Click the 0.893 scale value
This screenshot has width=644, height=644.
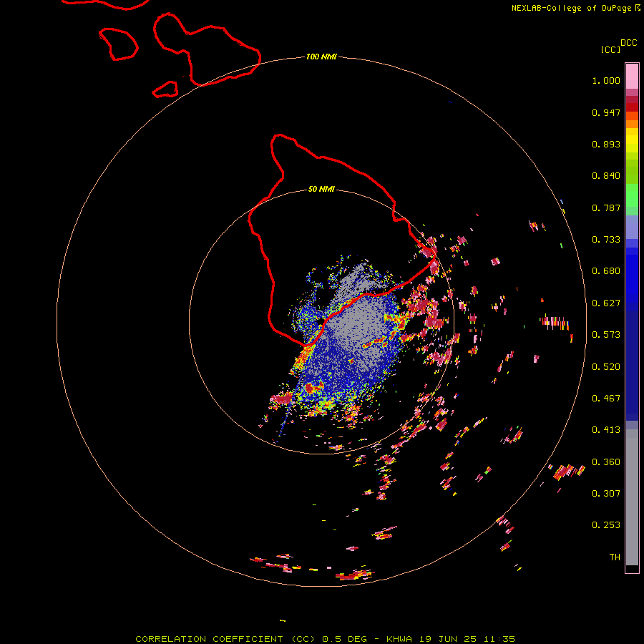[x=606, y=144]
